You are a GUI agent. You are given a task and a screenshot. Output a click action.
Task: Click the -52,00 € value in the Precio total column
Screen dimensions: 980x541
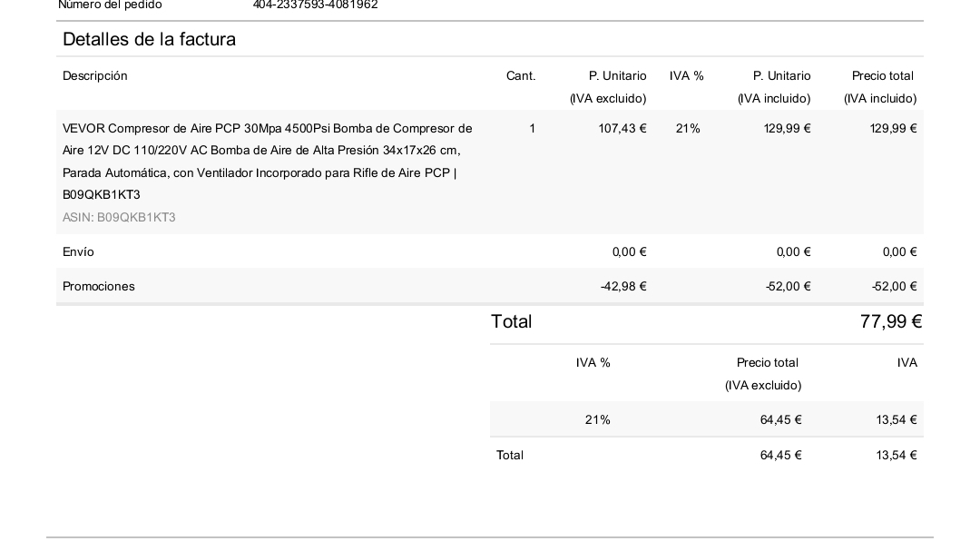click(x=894, y=287)
